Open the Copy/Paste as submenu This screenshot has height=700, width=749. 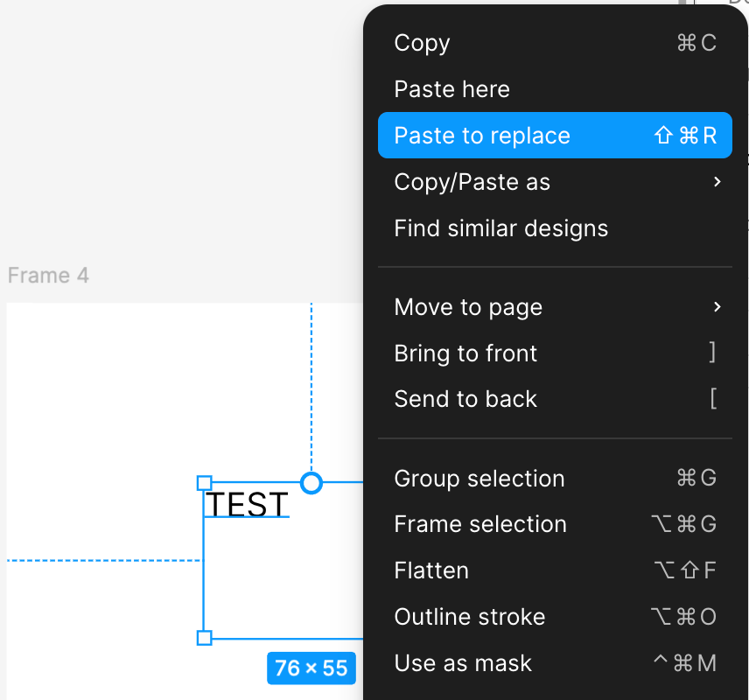[x=555, y=182]
